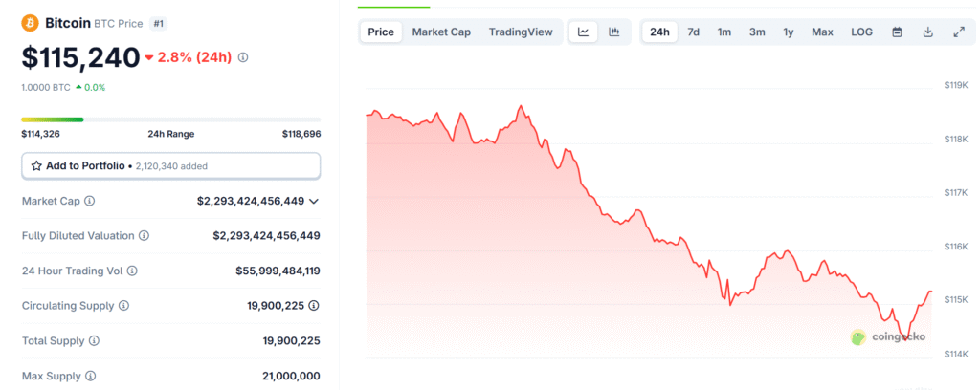This screenshot has width=980, height=390.
Task: Expand the Market Cap details chevron
Action: tap(314, 201)
